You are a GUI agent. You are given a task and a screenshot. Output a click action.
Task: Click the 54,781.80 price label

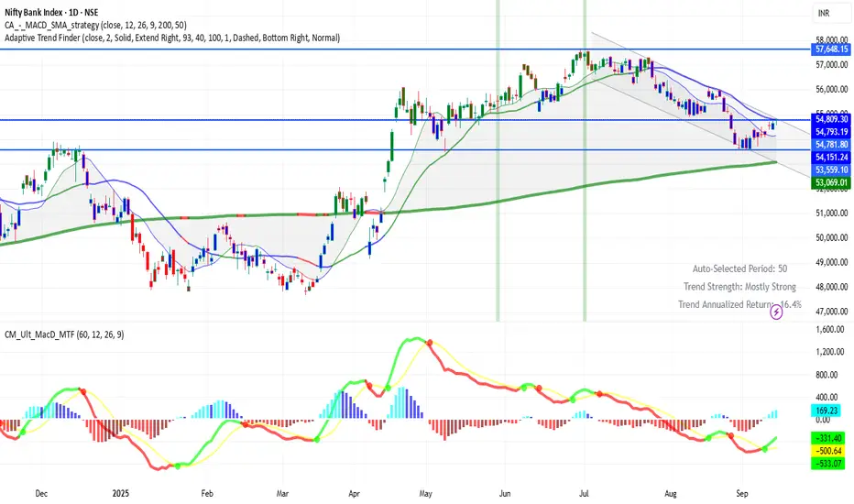click(x=832, y=145)
